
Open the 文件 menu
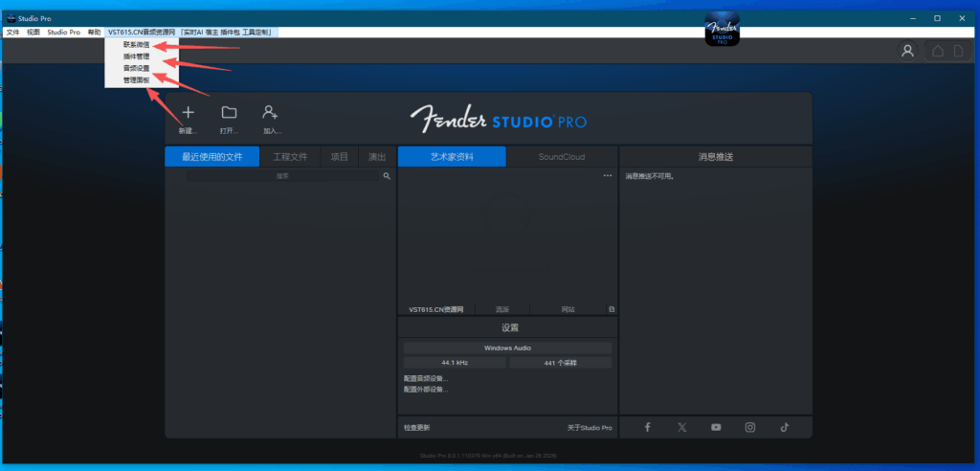[12, 32]
